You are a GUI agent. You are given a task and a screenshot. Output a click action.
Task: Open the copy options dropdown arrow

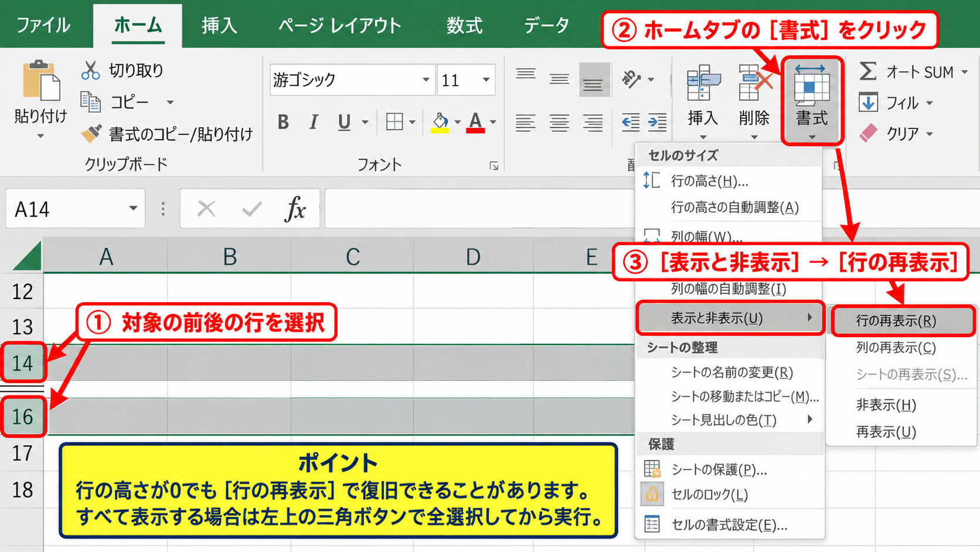tap(170, 103)
